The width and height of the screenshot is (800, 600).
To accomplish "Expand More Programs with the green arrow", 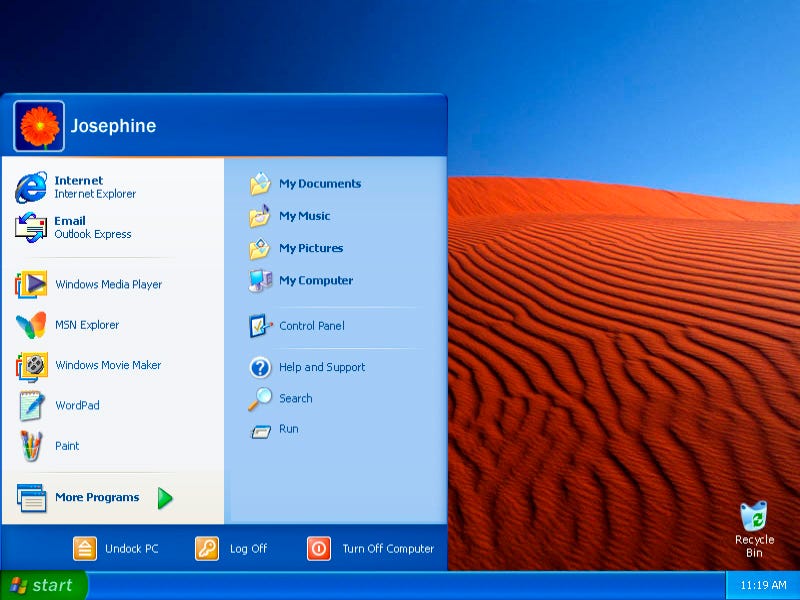I will pyautogui.click(x=165, y=498).
